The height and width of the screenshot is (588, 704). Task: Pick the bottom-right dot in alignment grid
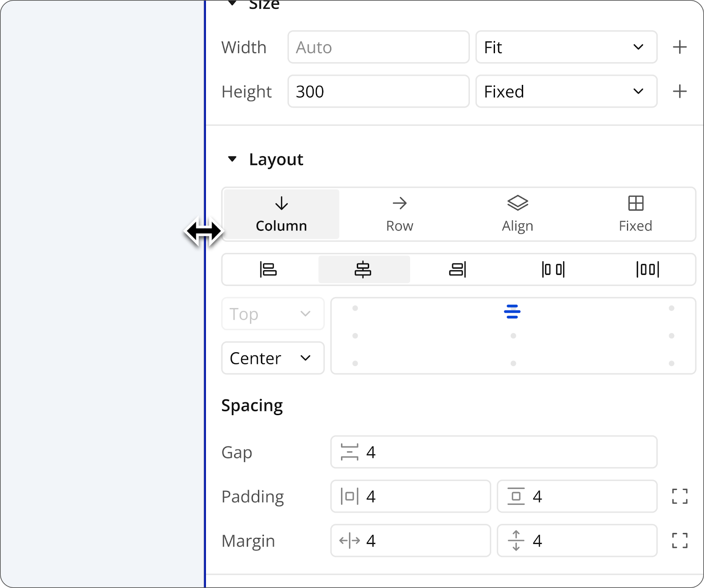(671, 363)
